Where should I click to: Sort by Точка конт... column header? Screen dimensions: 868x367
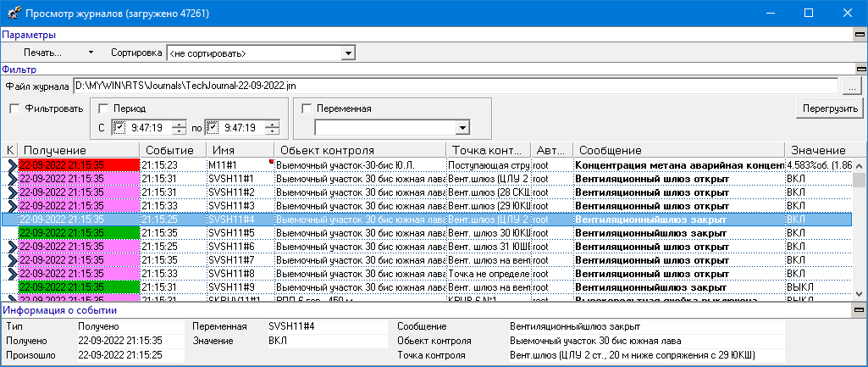tap(489, 150)
